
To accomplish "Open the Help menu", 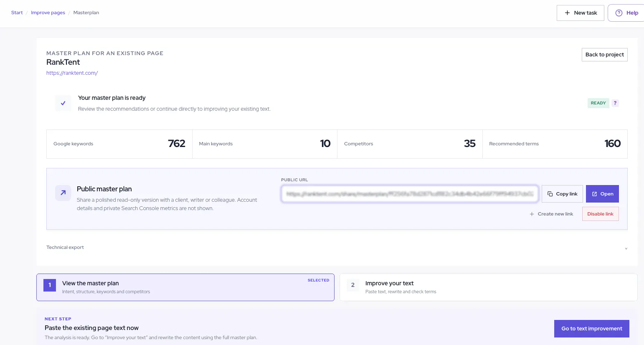I will coord(626,13).
